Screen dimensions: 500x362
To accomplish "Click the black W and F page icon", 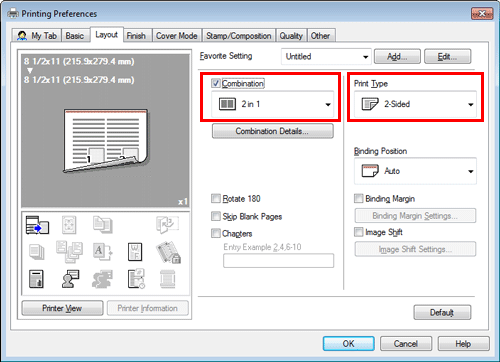I will 135,252.
